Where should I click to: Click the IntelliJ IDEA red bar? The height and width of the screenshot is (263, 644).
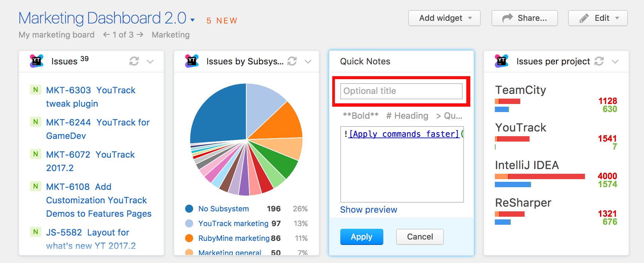tap(547, 176)
